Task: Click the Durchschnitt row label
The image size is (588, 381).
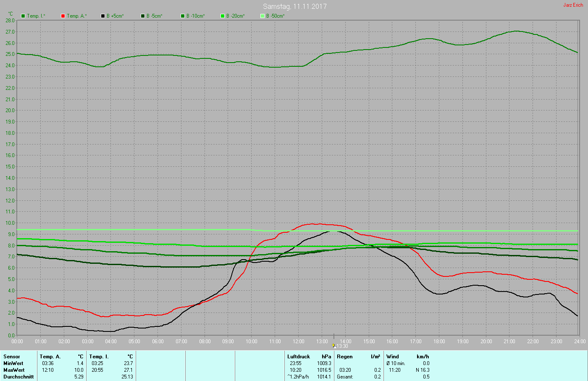Action: tap(18, 377)
